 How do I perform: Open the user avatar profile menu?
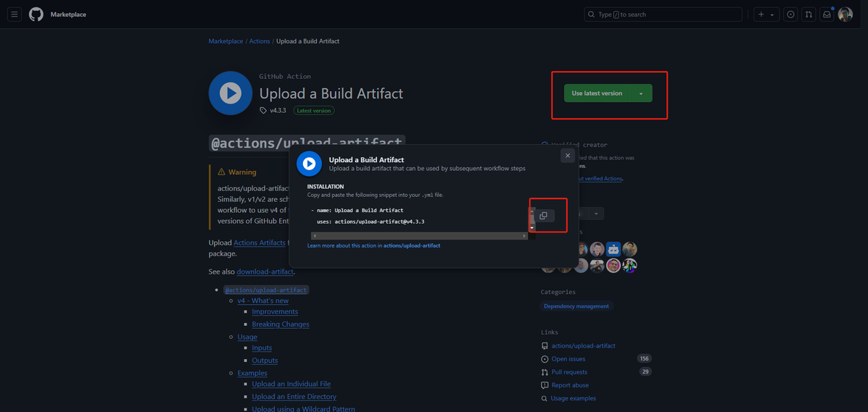pos(846,14)
